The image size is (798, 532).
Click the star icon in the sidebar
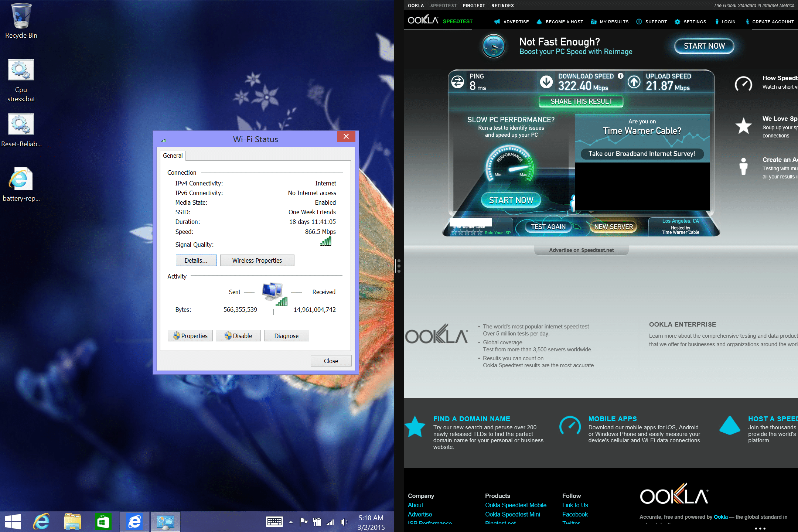coord(743,126)
